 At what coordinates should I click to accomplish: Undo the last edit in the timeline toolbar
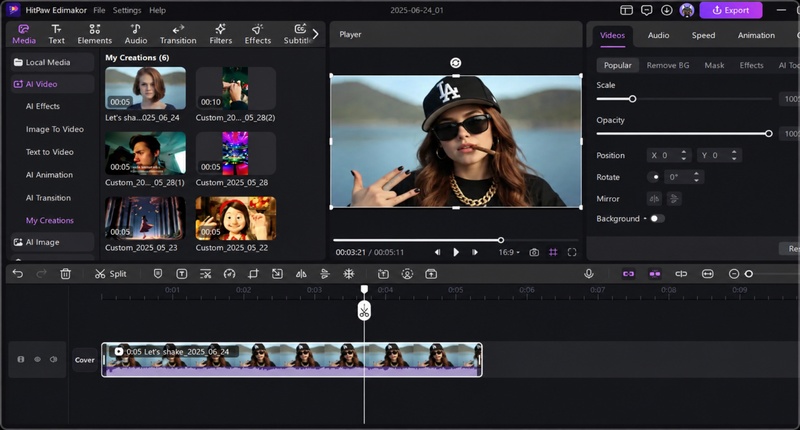[x=18, y=274]
